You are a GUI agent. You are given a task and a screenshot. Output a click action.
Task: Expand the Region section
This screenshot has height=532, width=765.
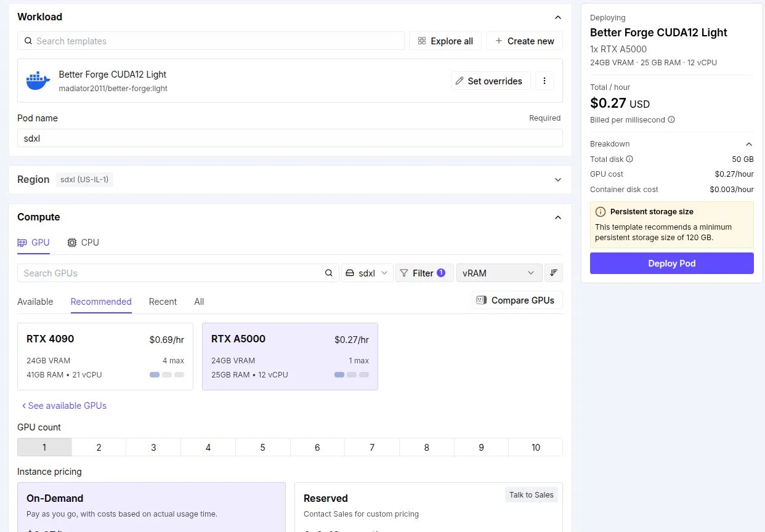558,180
